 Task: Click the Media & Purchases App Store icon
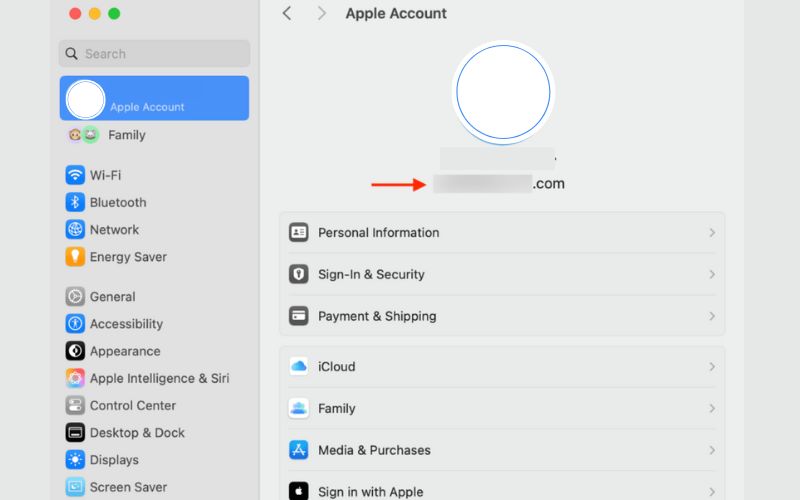coord(298,450)
